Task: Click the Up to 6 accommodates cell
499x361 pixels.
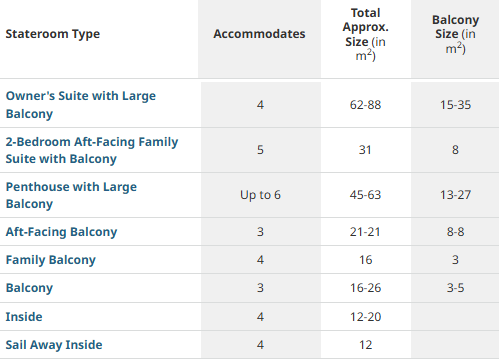Action: (x=260, y=195)
